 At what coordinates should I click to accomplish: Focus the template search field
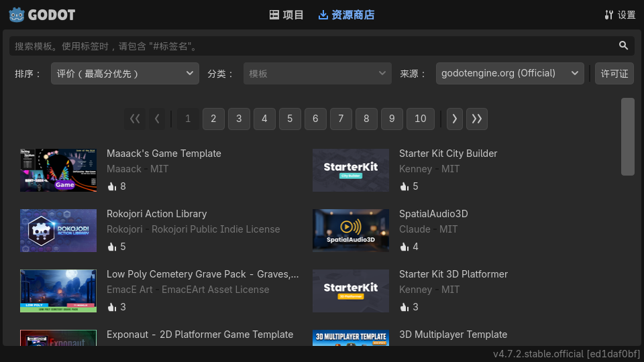pos(321,46)
